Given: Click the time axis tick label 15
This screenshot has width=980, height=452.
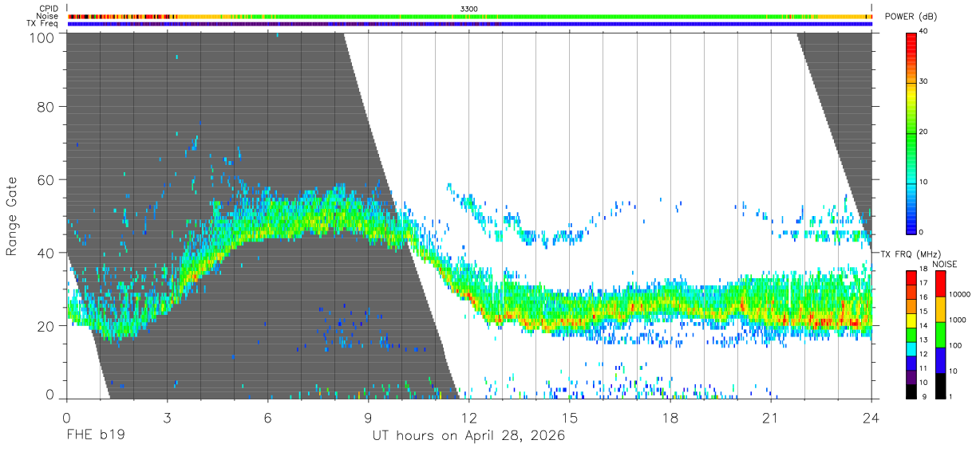Looking at the screenshot, I should [x=570, y=417].
